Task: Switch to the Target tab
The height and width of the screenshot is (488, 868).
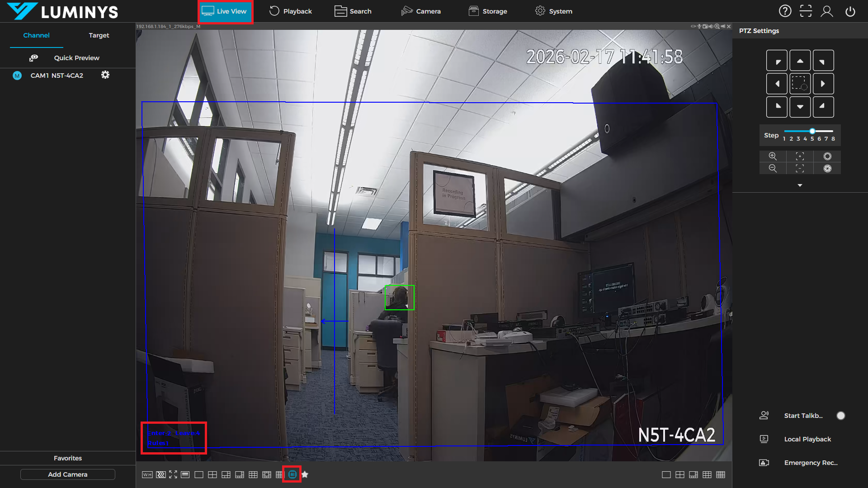Action: pyautogui.click(x=99, y=35)
